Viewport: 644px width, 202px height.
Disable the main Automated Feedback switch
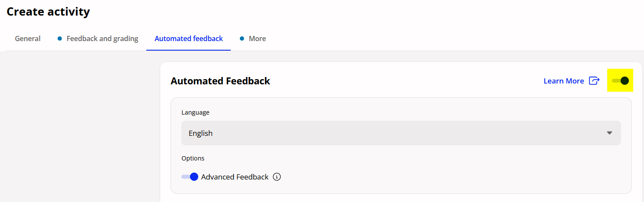click(620, 80)
